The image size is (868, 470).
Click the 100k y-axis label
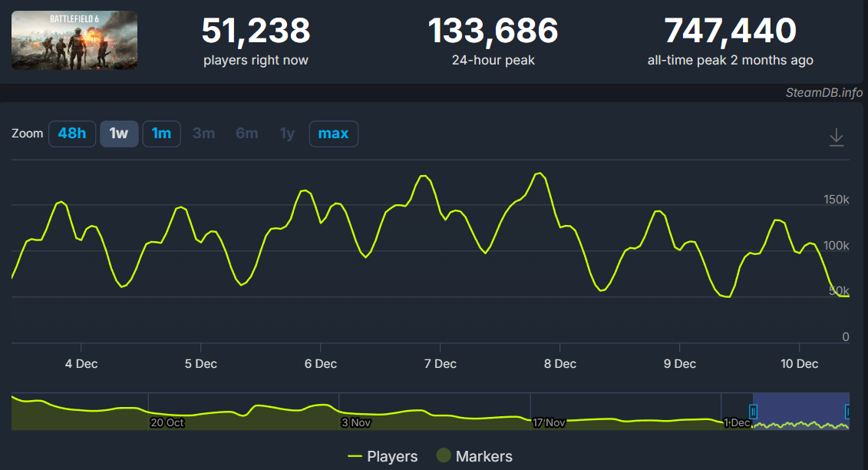(836, 246)
